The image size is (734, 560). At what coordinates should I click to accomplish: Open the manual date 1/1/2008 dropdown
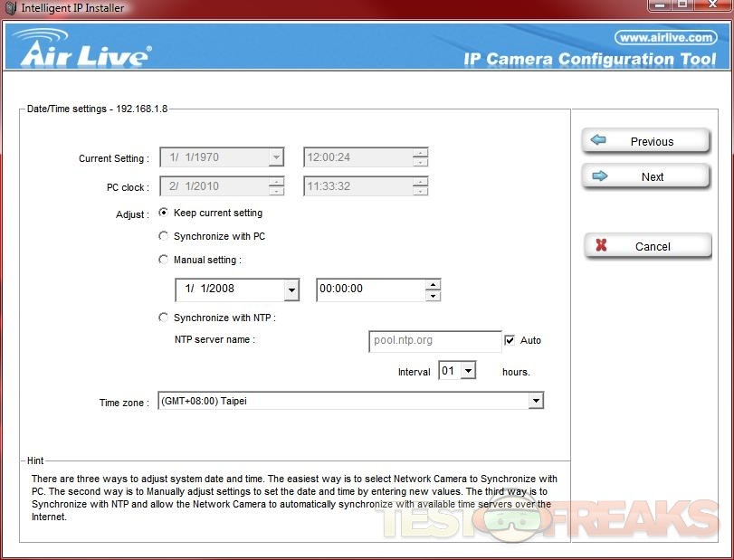[291, 290]
